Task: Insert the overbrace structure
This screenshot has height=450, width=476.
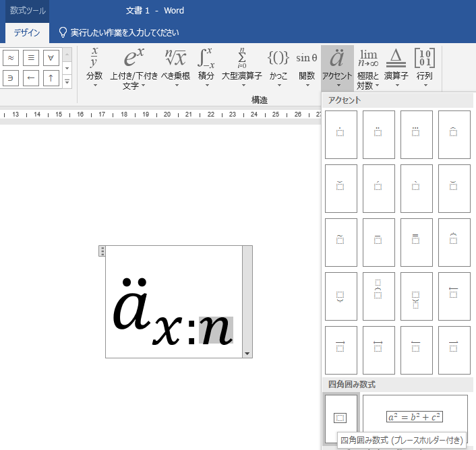Action: (454, 243)
